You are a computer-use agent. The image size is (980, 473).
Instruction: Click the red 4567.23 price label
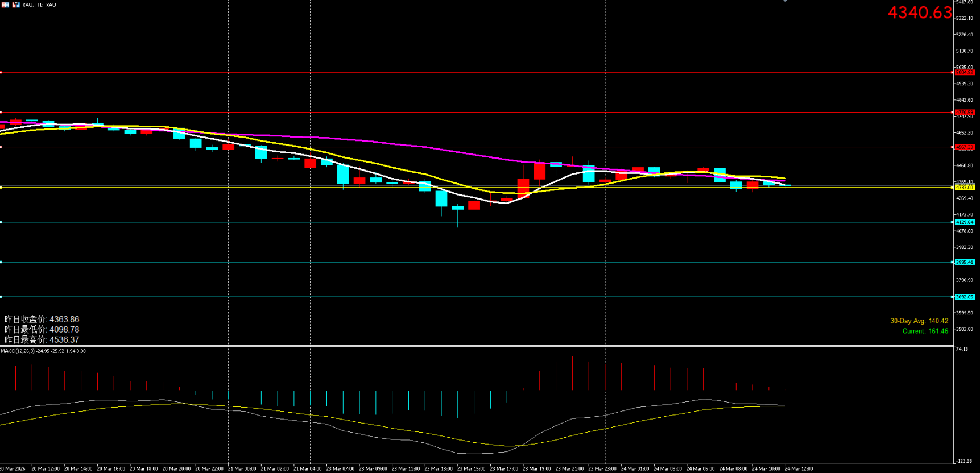[964, 147]
